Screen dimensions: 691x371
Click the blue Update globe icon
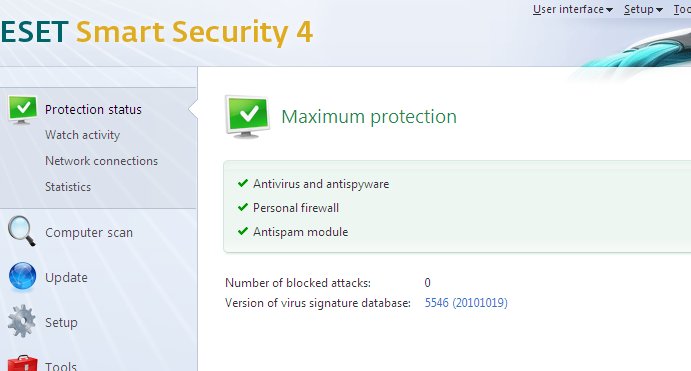(22, 276)
